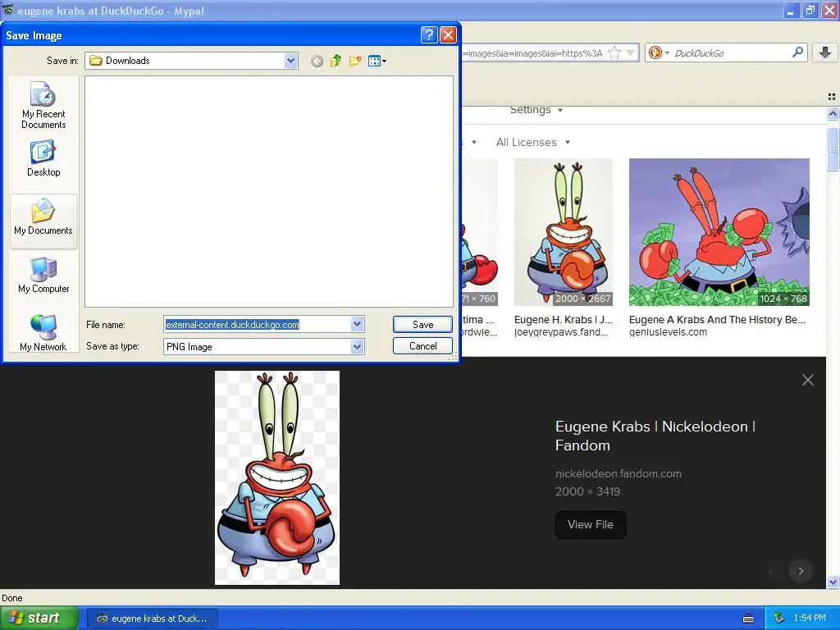
Task: Edit the File name text field
Action: click(258, 325)
